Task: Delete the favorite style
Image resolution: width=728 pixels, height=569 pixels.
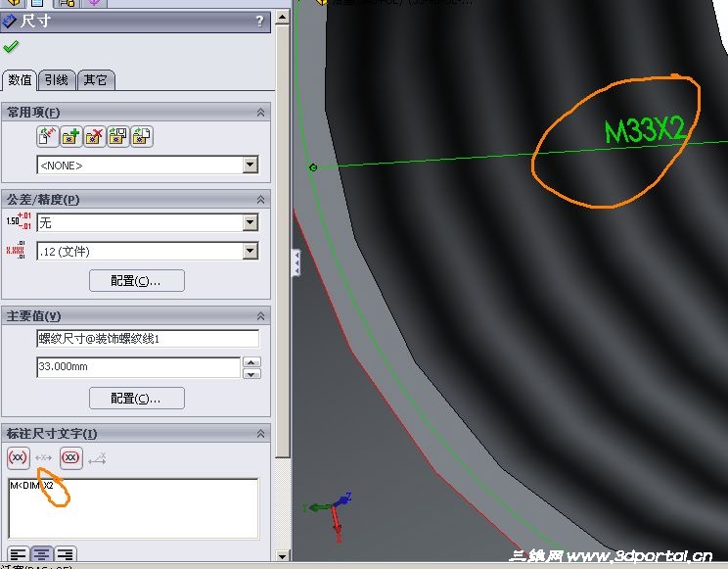Action: click(95, 137)
